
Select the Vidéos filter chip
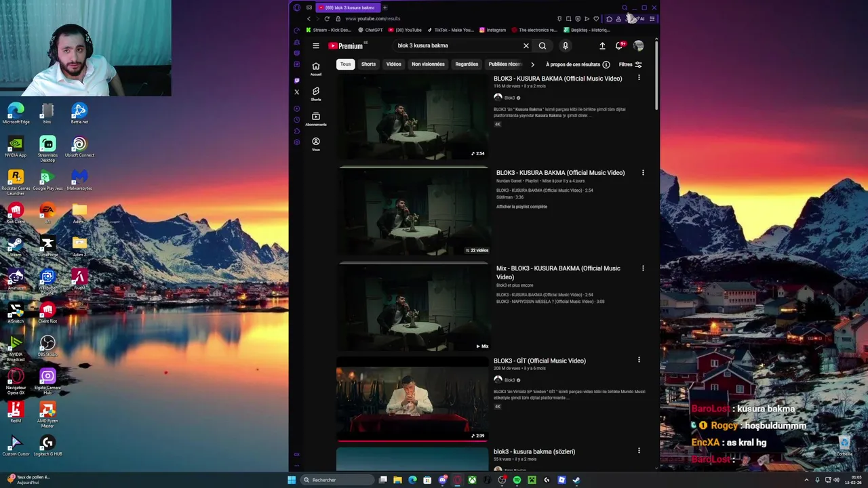coord(394,64)
